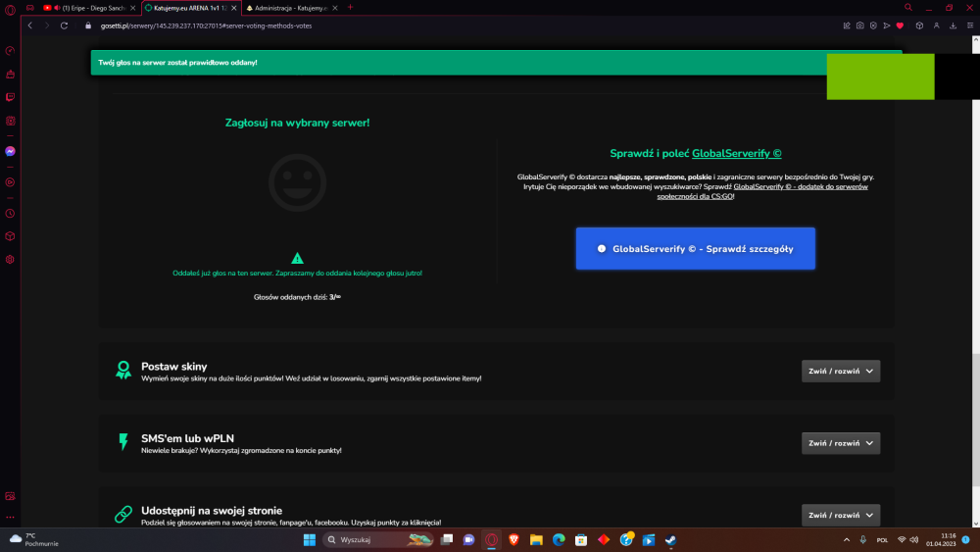This screenshot has height=552, width=980.
Task: Go forward to the next page
Action: (x=47, y=25)
